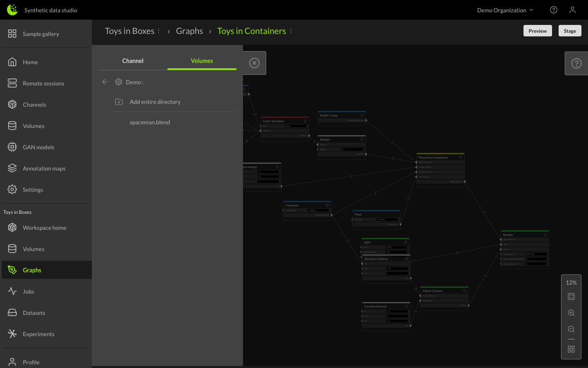This screenshot has height=368, width=588.
Task: Switch to the Channel tab
Action: coord(132,61)
